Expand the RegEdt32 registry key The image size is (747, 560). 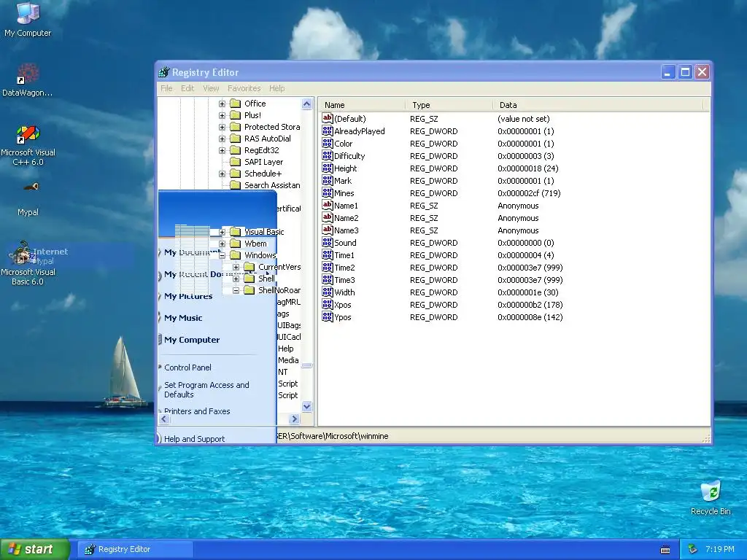[x=222, y=150]
